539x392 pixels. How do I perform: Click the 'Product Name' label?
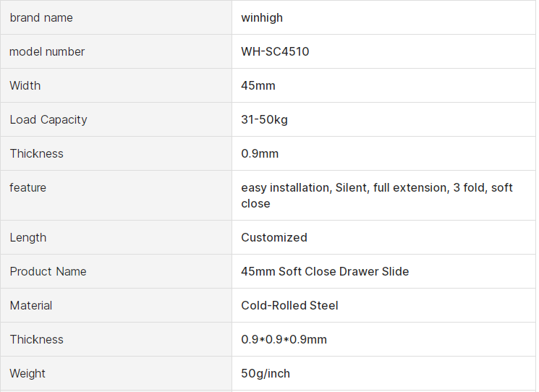(x=48, y=271)
